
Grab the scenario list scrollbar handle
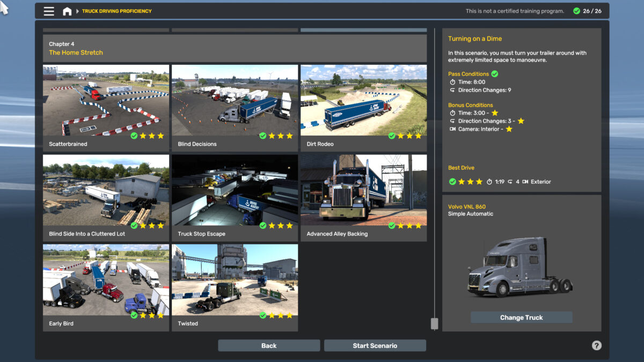(434, 323)
